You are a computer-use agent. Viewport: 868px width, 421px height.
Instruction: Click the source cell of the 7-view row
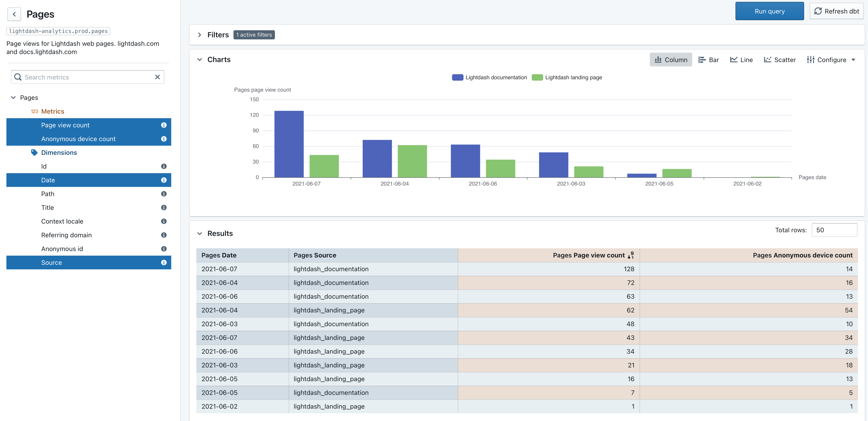pos(373,393)
